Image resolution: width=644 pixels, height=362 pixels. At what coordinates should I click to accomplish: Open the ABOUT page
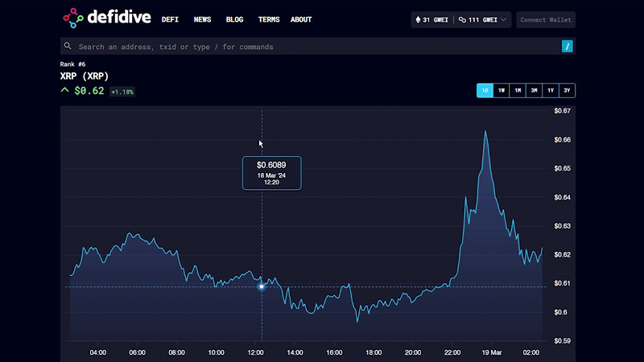[301, 19]
